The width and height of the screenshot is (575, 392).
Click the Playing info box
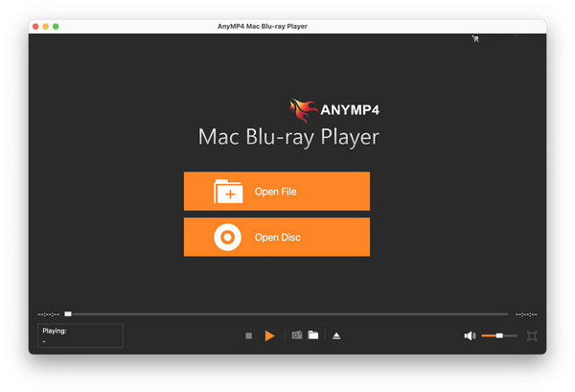80,335
